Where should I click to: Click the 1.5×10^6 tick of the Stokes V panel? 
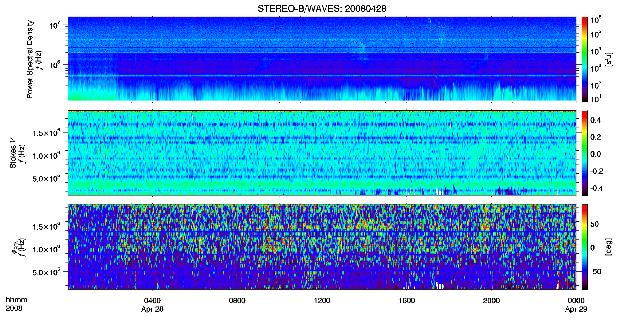tap(46, 132)
